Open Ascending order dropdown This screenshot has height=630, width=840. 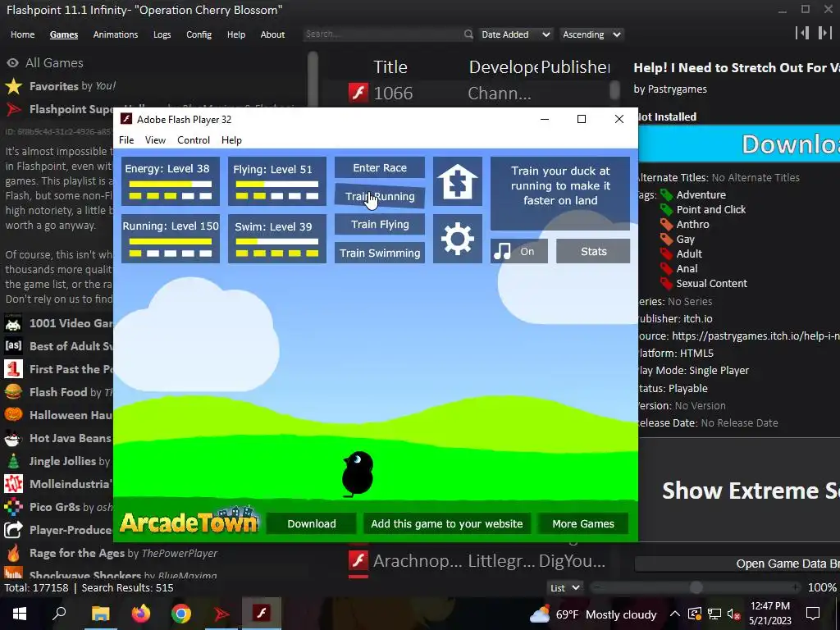click(x=591, y=34)
